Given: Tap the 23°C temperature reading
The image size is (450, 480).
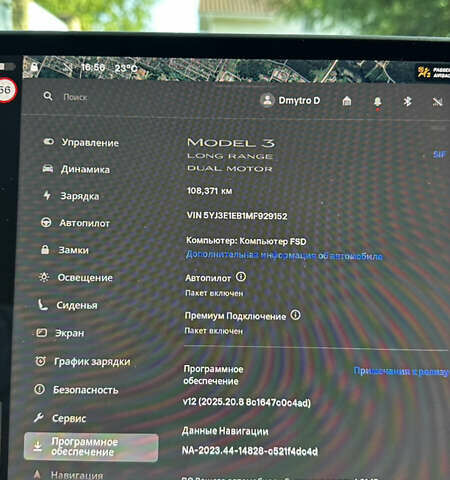Looking at the screenshot, I should pyautogui.click(x=126, y=68).
